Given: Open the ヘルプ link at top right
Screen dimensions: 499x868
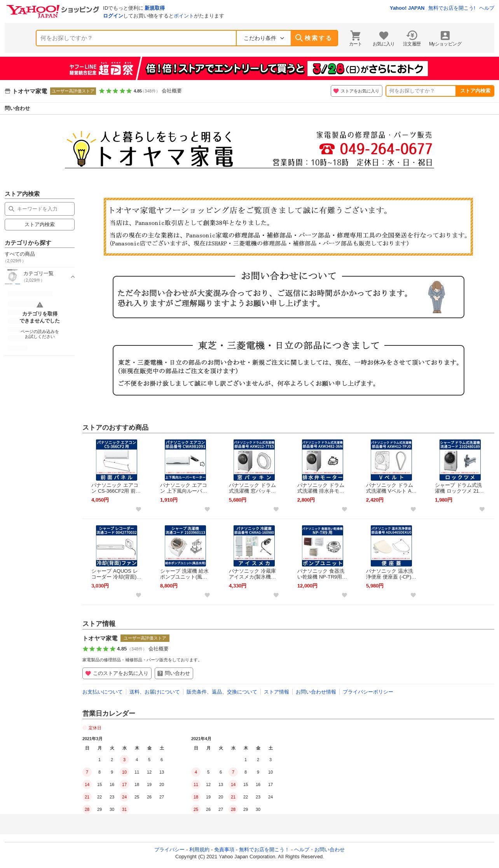Looking at the screenshot, I should click(487, 8).
